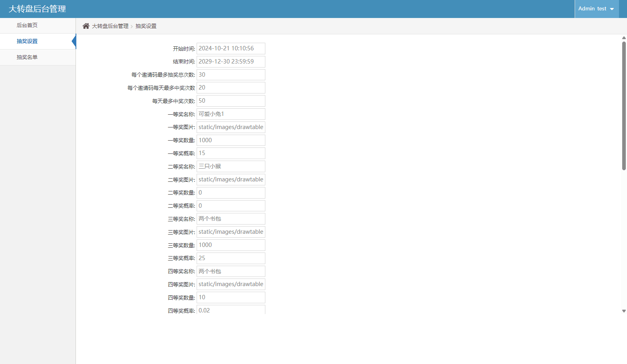The width and height of the screenshot is (627, 364).
Task: Click the scrollbar up arrow
Action: [624, 38]
